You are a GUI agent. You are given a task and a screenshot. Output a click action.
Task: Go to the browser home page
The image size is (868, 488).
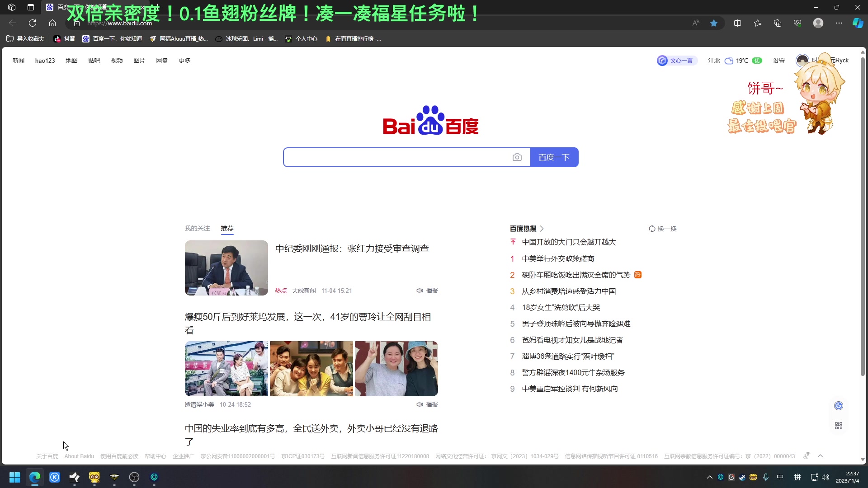[x=52, y=23]
